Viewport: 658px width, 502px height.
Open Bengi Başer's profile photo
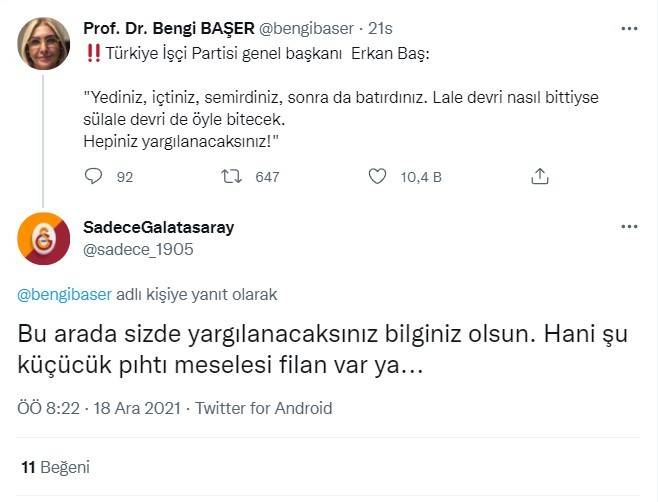44,43
